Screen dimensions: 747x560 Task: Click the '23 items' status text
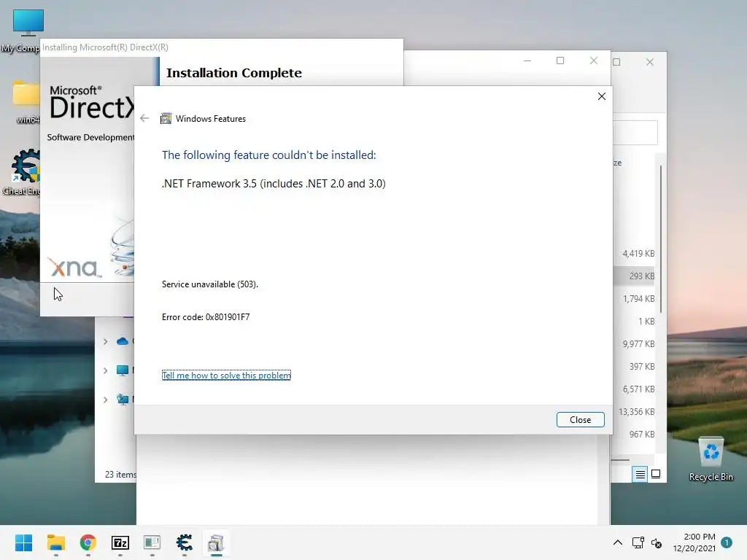pos(120,474)
